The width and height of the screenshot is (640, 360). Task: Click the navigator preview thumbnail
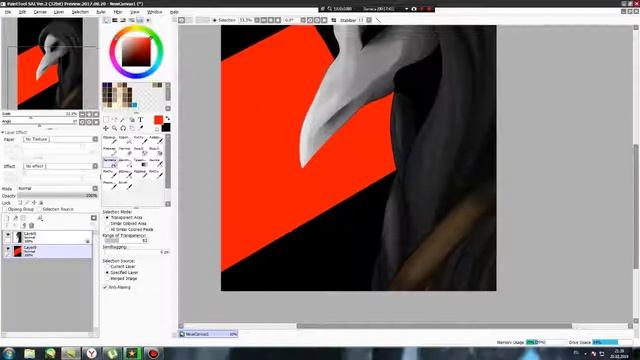[50, 64]
